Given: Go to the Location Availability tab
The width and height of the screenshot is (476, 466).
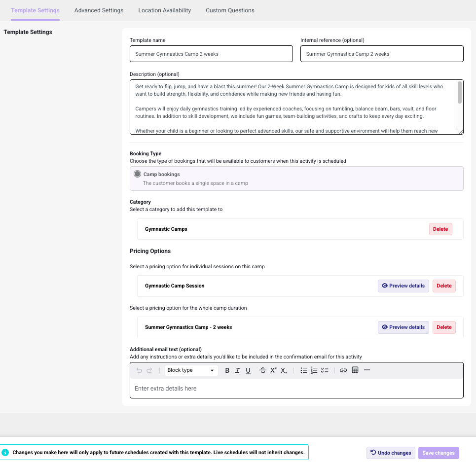Looking at the screenshot, I should [x=165, y=10].
